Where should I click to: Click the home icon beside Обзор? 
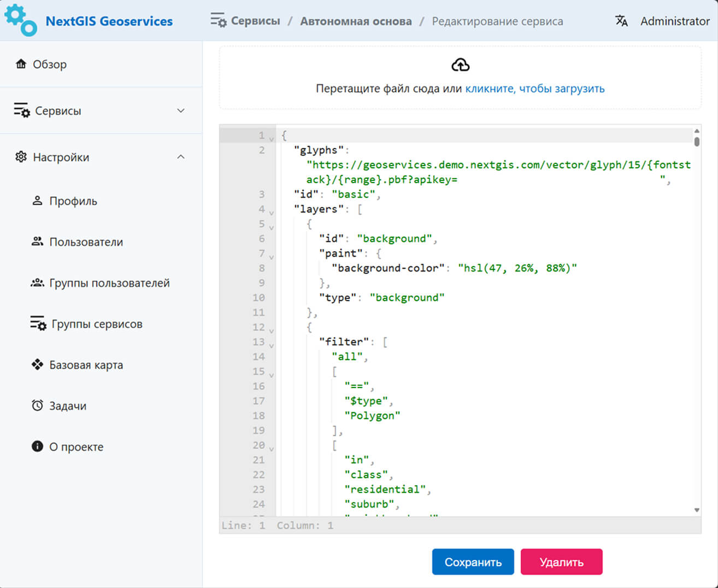pyautogui.click(x=21, y=64)
